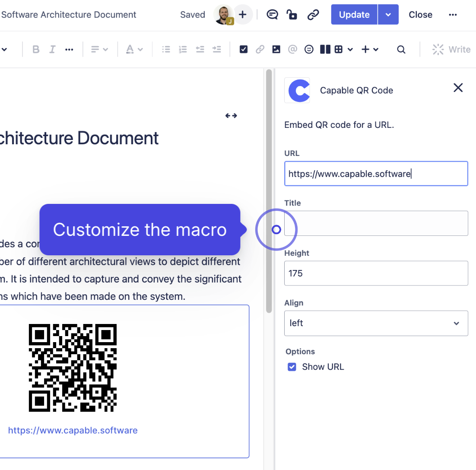476x470 pixels.
Task: Open the Align dropdown set to left
Action: (376, 323)
